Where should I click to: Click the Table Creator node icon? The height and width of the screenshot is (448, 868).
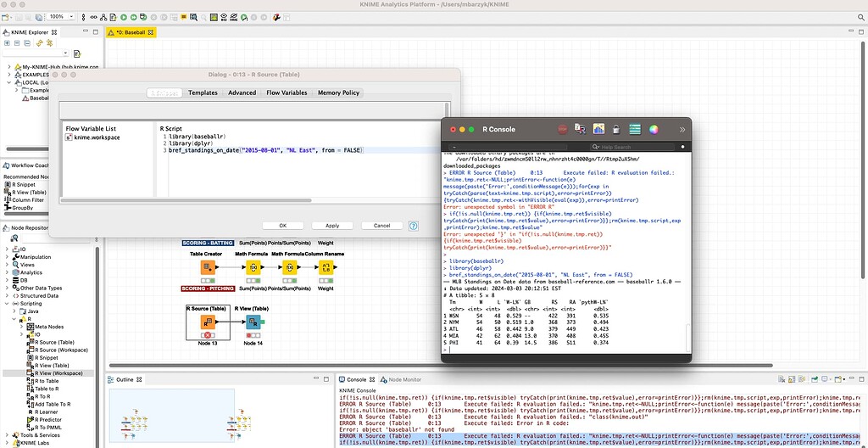tap(208, 267)
